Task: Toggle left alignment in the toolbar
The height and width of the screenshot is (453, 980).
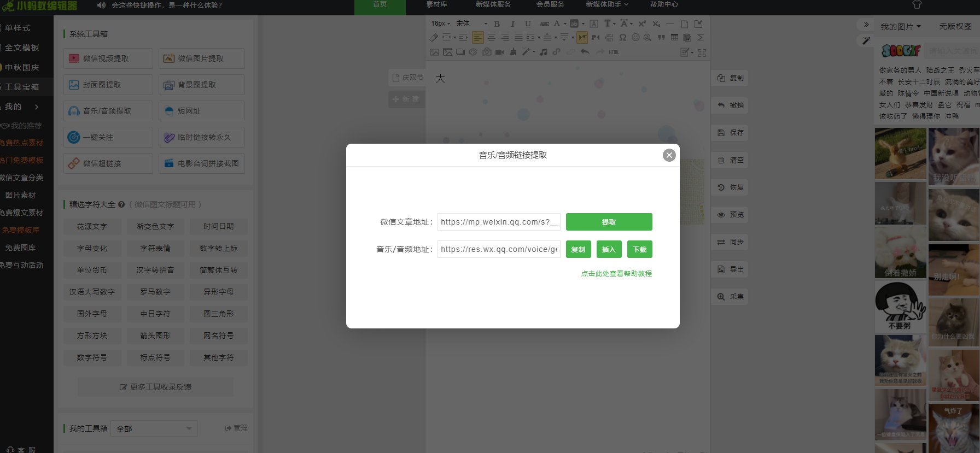Action: point(478,37)
